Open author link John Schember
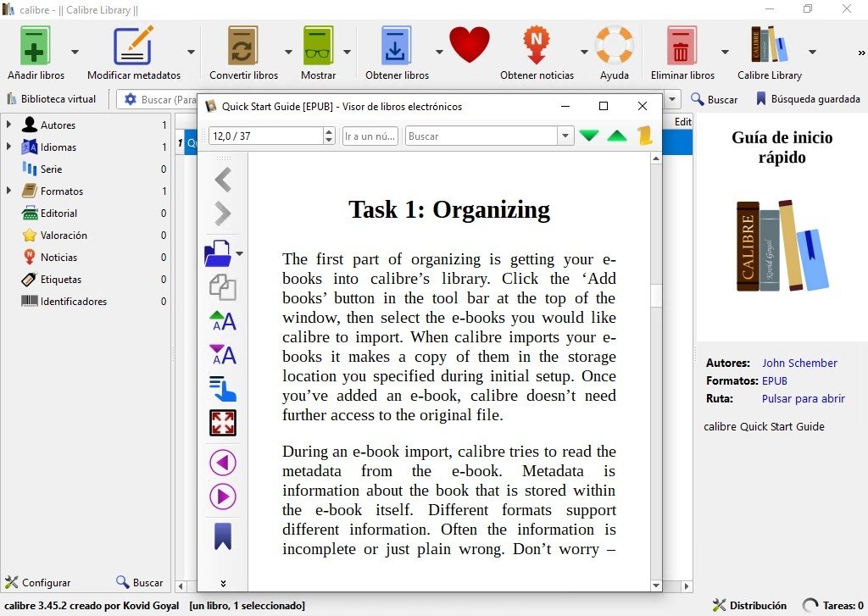This screenshot has width=868, height=616. [799, 363]
